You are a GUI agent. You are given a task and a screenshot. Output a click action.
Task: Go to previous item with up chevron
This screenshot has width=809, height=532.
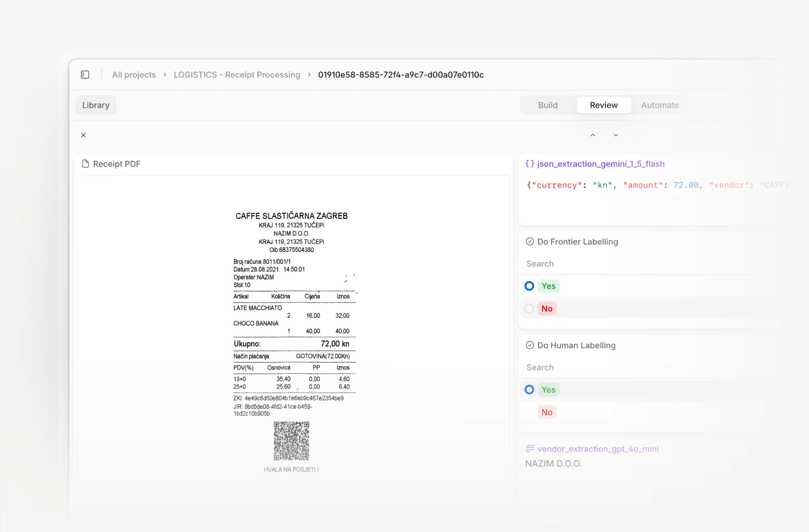click(x=593, y=135)
